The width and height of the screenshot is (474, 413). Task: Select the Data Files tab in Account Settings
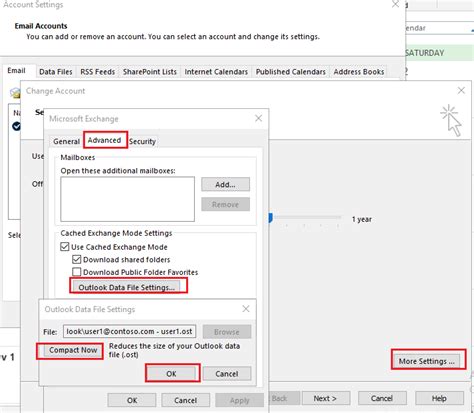(x=56, y=72)
